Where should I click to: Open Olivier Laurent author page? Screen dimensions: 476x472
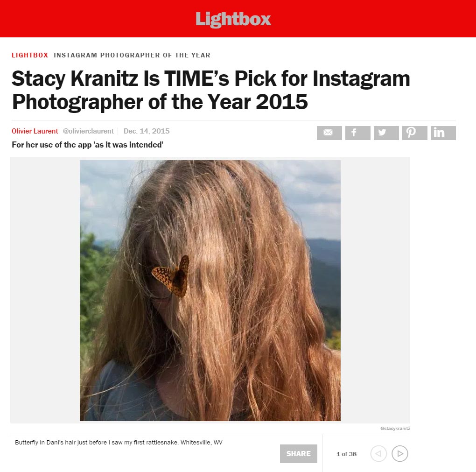tap(35, 131)
